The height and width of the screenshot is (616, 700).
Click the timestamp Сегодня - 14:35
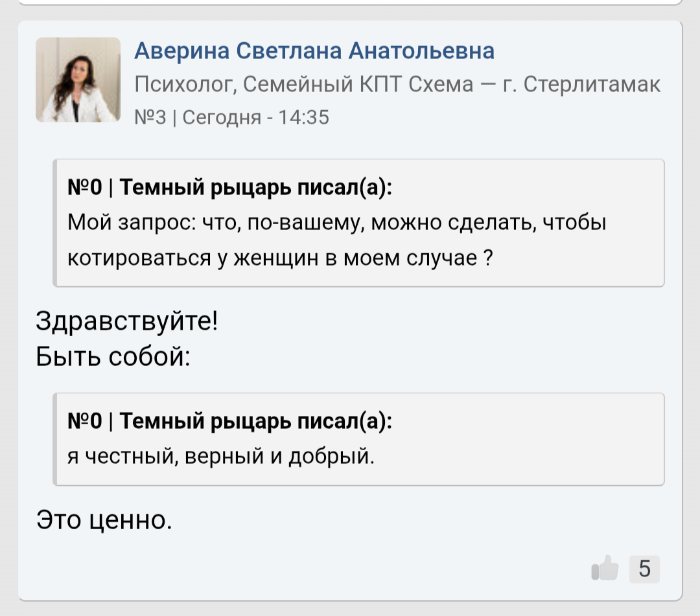pos(256,117)
